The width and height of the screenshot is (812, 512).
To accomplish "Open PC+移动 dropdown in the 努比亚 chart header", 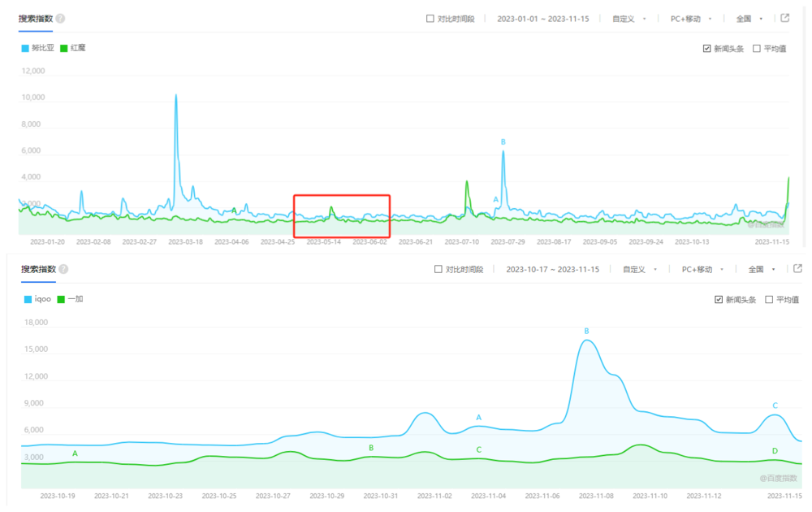I will 691,19.
